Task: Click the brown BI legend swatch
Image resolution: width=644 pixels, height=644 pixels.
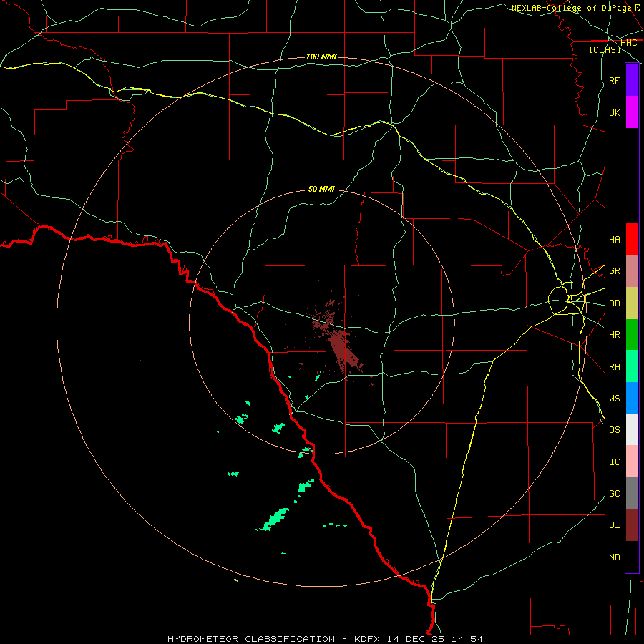Action: pyautogui.click(x=632, y=525)
